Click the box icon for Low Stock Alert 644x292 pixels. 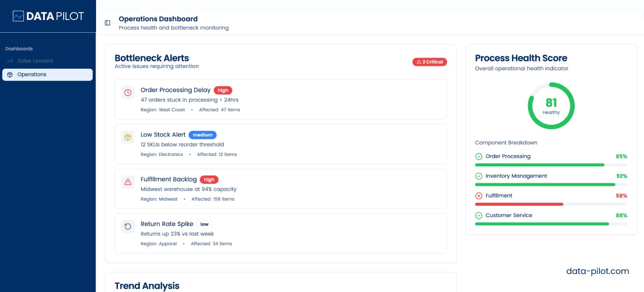click(128, 137)
